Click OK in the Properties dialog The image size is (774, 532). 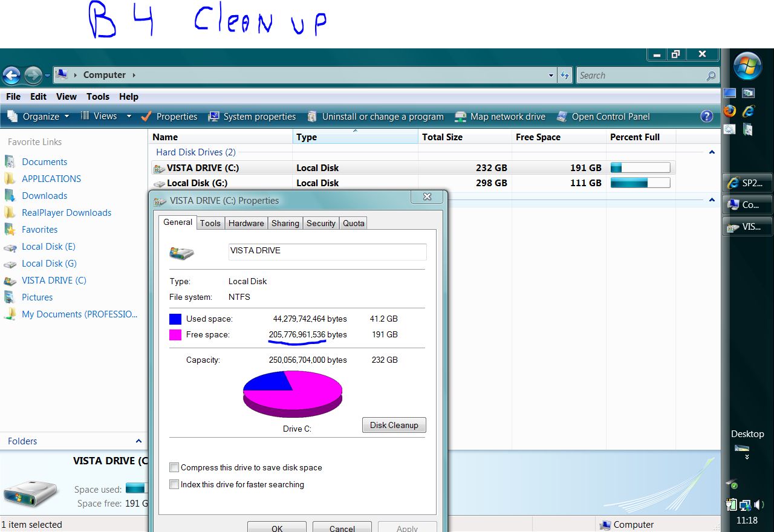pyautogui.click(x=277, y=528)
